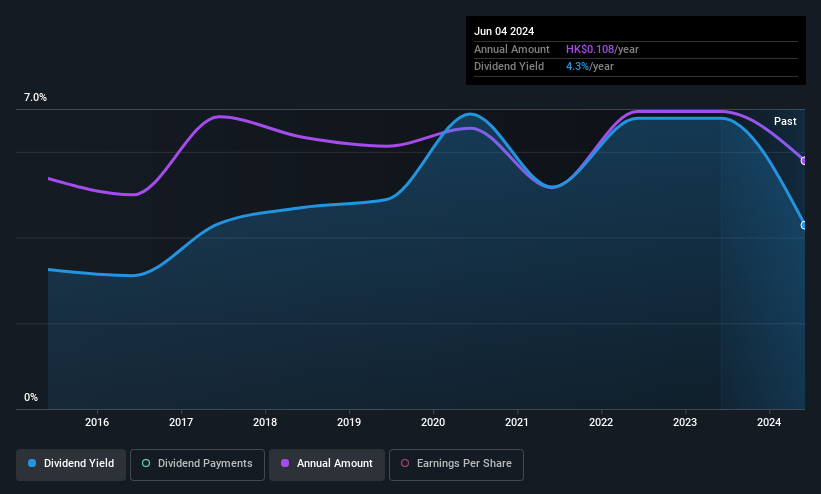Click the Jun 04 2024 tooltip date

point(504,31)
